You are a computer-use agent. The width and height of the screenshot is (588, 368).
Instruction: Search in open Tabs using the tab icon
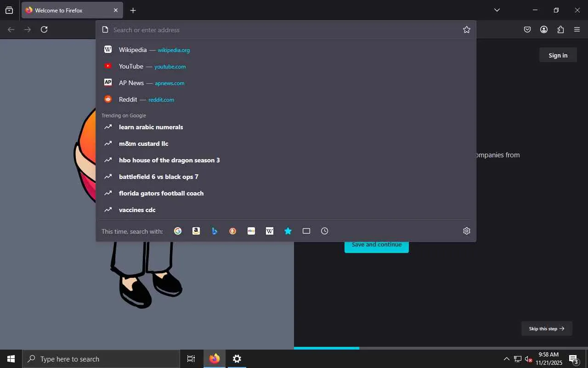306,231
